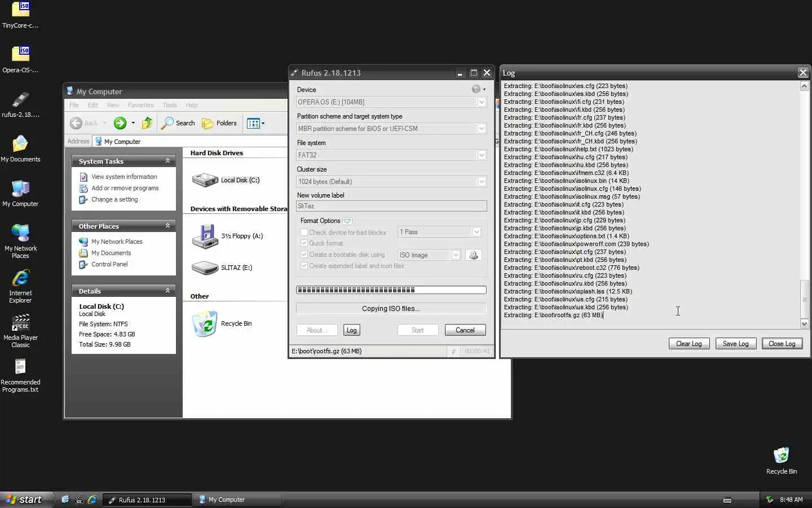Click Search in My Computer toolbar
812x508 pixels.
pyautogui.click(x=178, y=123)
